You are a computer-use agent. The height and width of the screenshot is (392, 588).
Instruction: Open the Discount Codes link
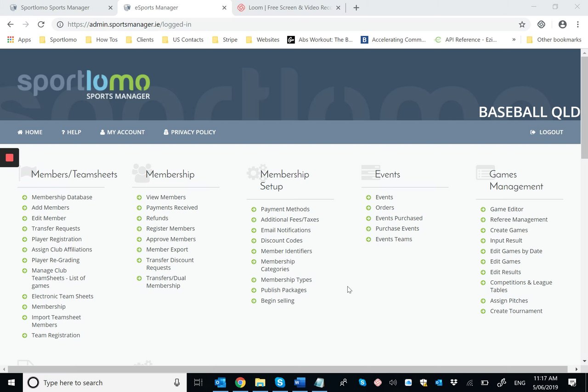(282, 240)
